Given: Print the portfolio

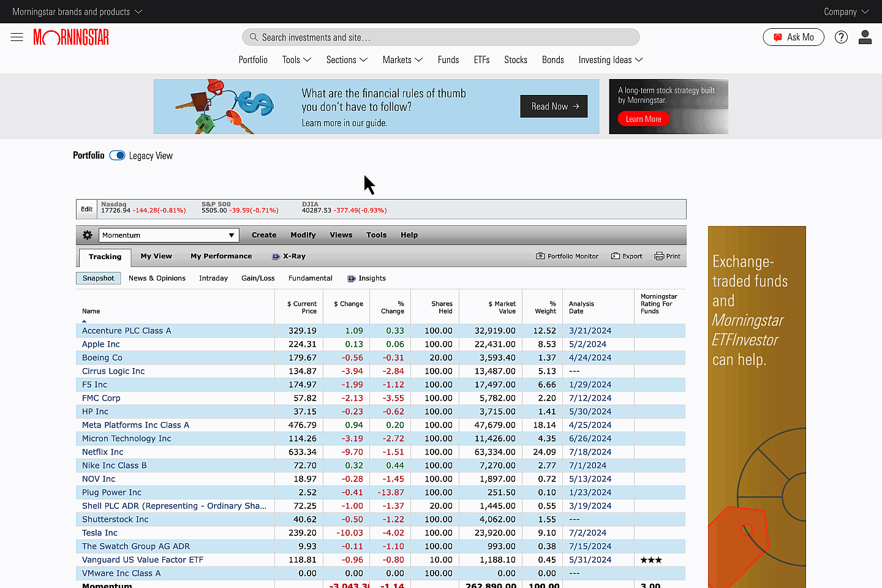Looking at the screenshot, I should (668, 257).
